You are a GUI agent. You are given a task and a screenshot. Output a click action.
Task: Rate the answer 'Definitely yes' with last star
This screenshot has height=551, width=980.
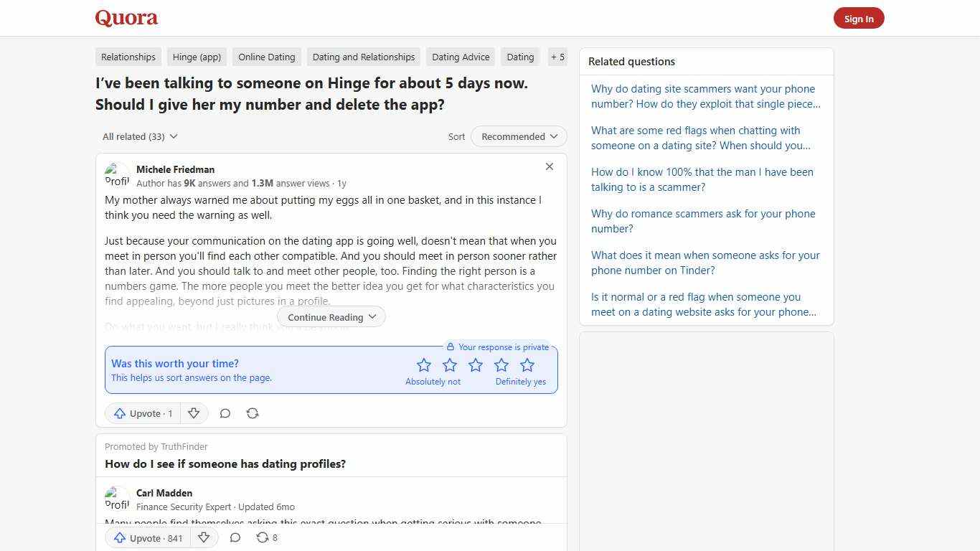click(x=527, y=364)
